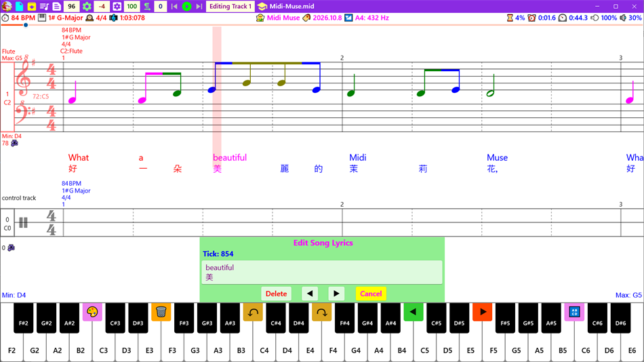Click the hourglass progress icon at 4%
The width and height of the screenshot is (644, 362).
pyautogui.click(x=510, y=18)
